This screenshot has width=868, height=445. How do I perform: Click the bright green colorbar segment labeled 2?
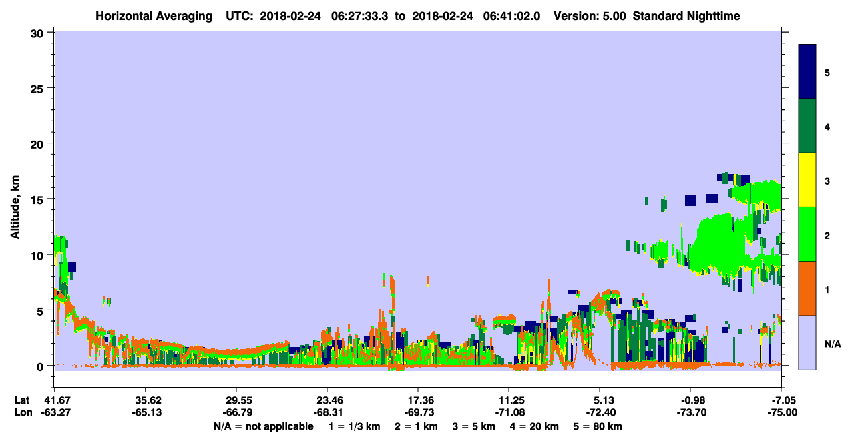point(807,234)
